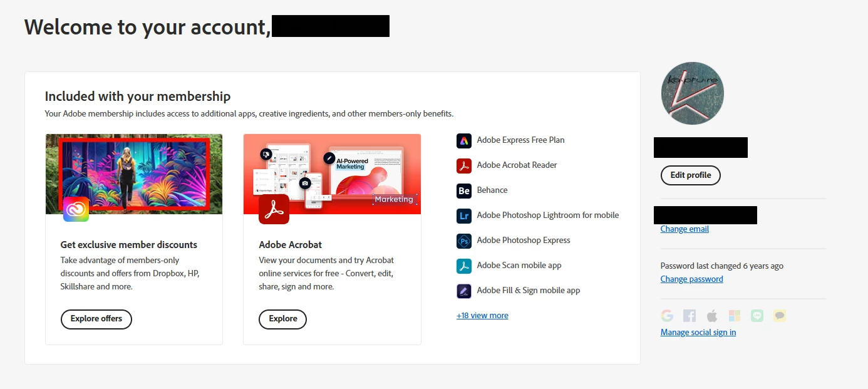Open the Change password link
The image size is (868, 389).
(692, 279)
